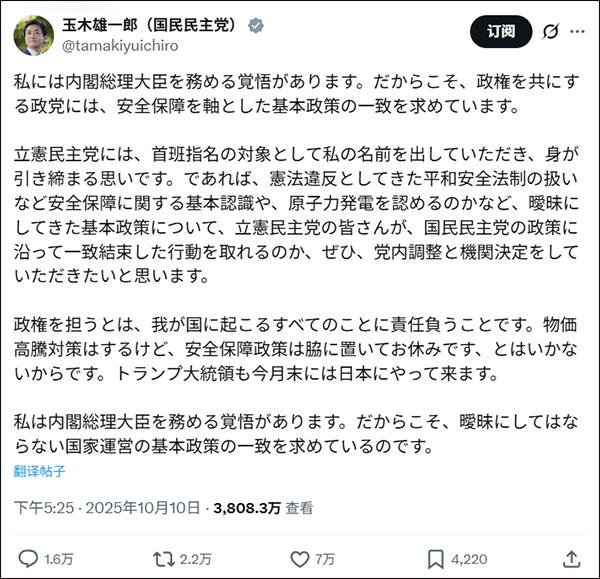Click the 1.6万 reply count
The image size is (600, 579).
pos(59,558)
